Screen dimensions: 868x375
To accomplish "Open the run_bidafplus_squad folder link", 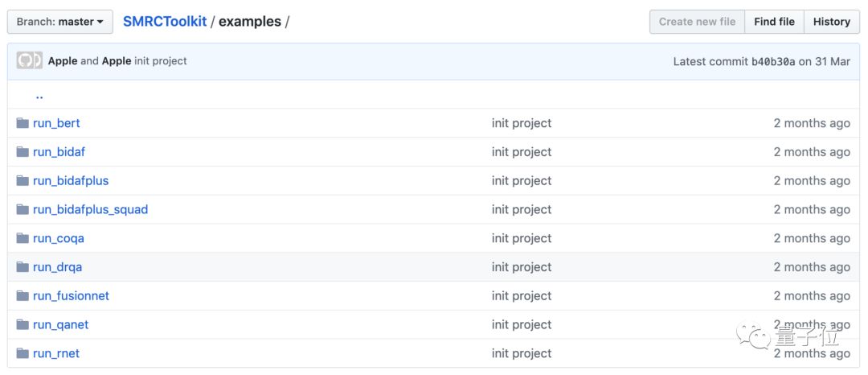I will pos(90,209).
